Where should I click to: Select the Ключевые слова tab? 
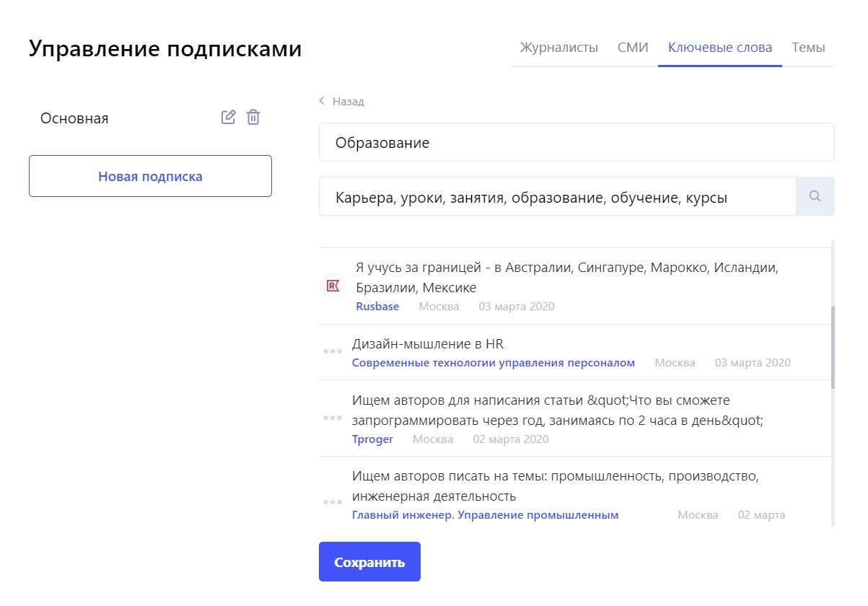719,48
